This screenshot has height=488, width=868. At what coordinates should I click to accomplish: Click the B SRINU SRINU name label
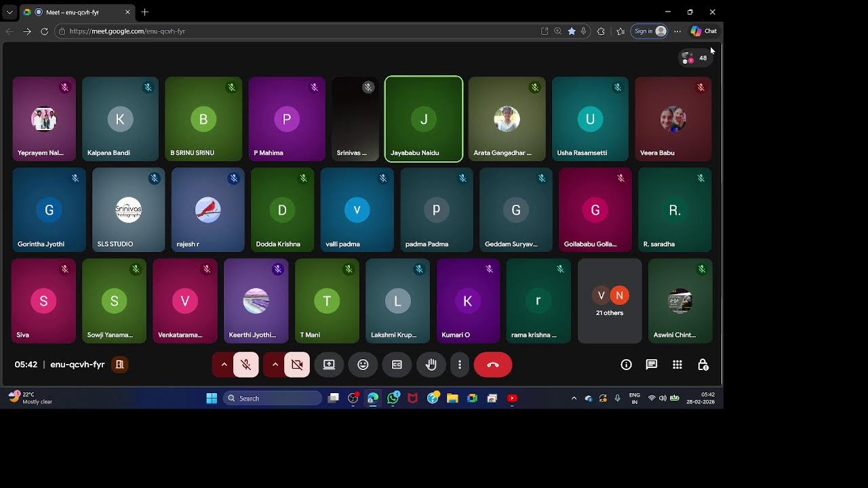point(192,153)
